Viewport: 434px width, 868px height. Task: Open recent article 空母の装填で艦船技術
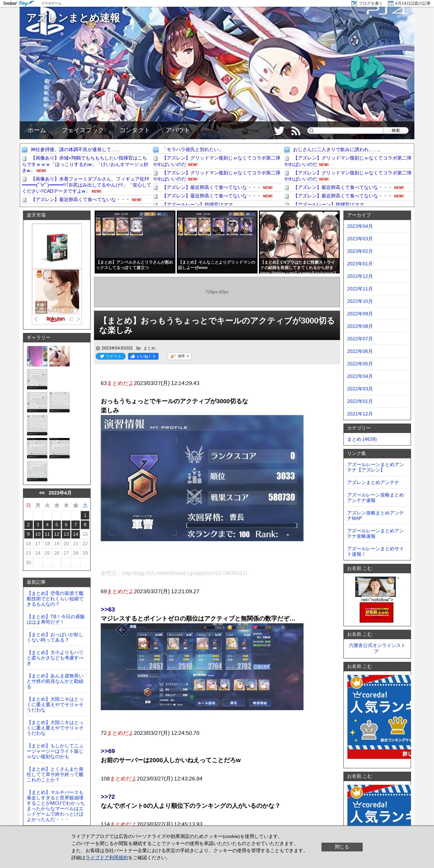55,599
